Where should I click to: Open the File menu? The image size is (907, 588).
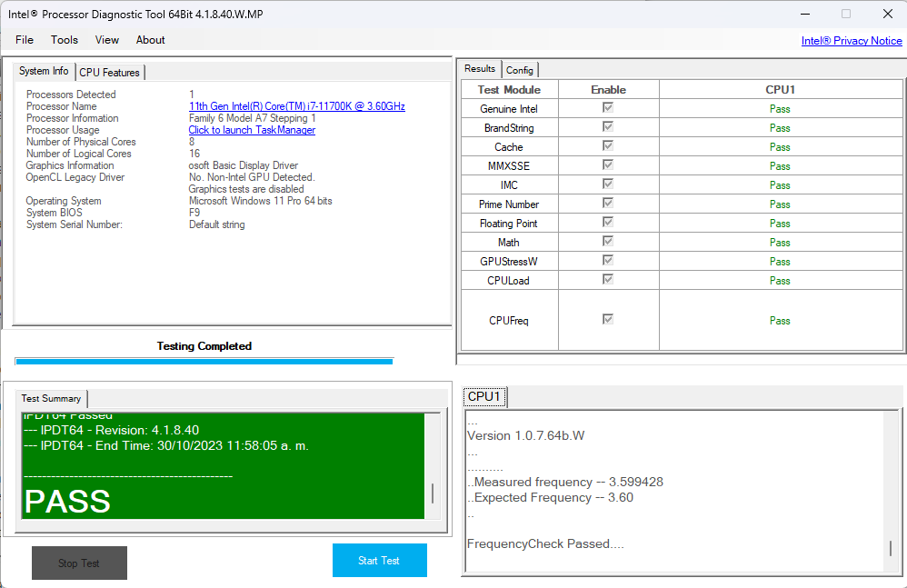pos(25,40)
